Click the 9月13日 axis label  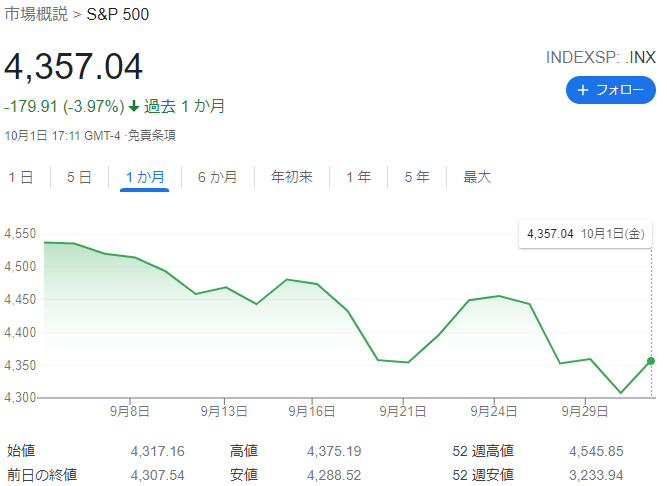click(224, 411)
